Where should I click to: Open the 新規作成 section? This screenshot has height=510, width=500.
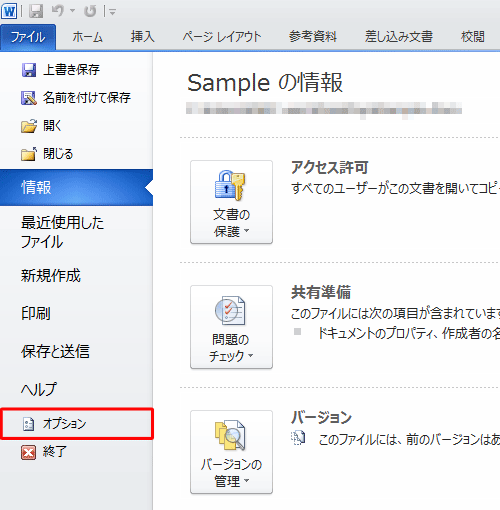click(51, 276)
